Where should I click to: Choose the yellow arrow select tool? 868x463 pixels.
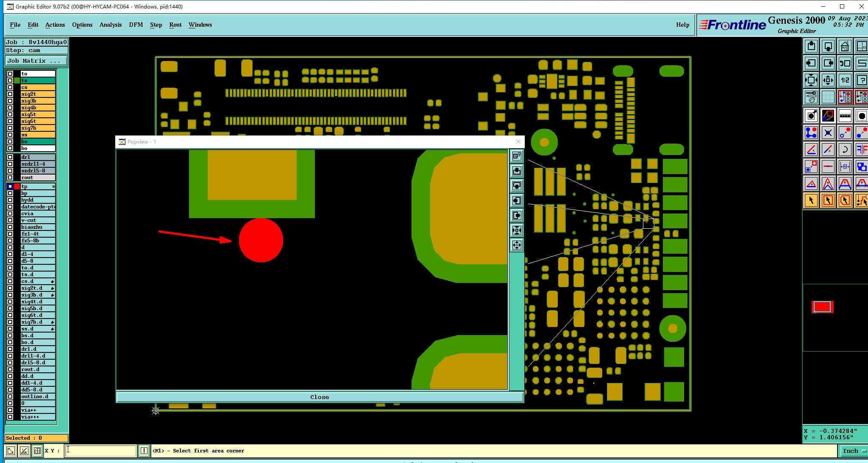[811, 200]
